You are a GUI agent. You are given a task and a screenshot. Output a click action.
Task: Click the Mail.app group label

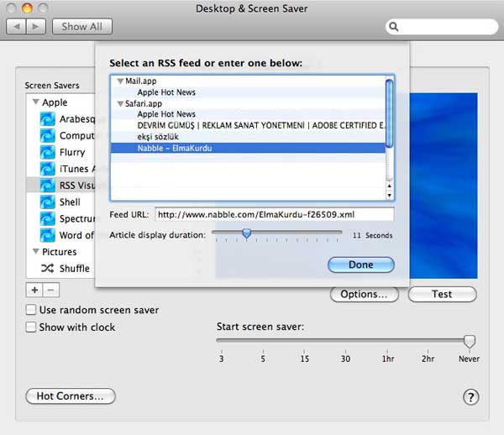click(x=141, y=81)
